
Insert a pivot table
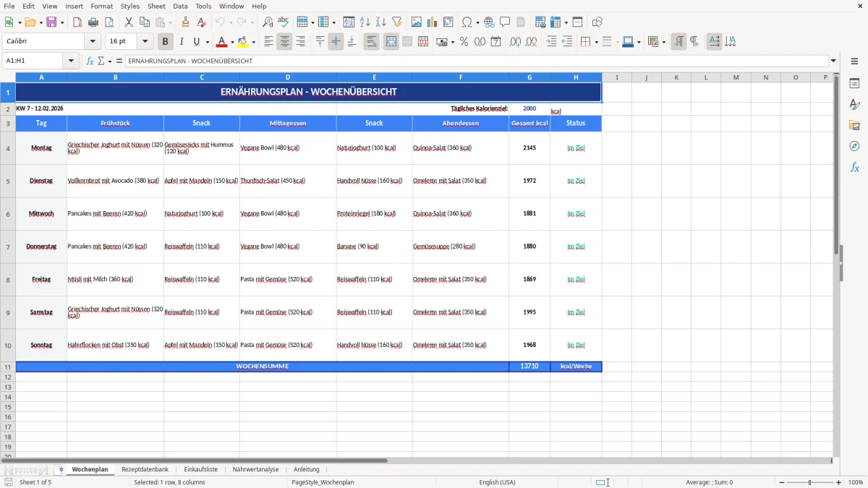tap(448, 22)
